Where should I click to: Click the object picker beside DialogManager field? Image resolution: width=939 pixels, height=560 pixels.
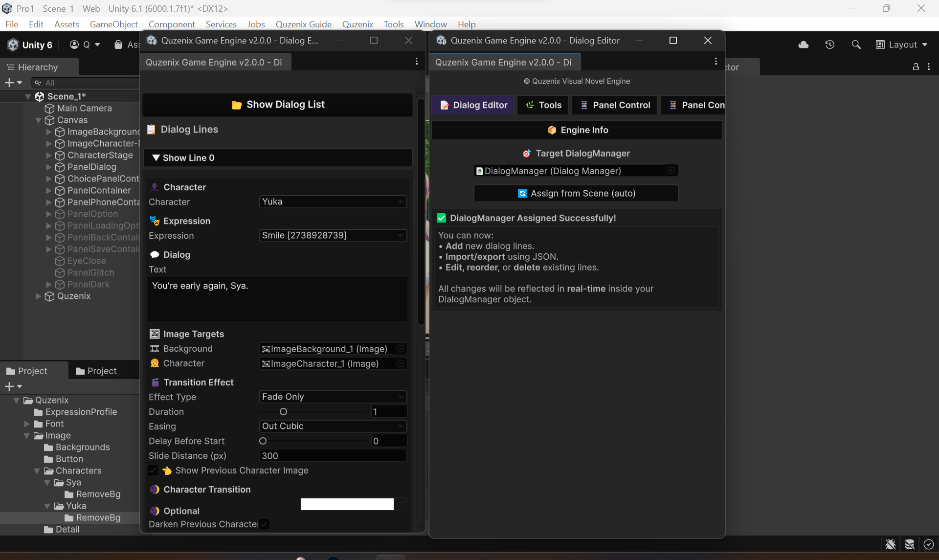point(671,170)
